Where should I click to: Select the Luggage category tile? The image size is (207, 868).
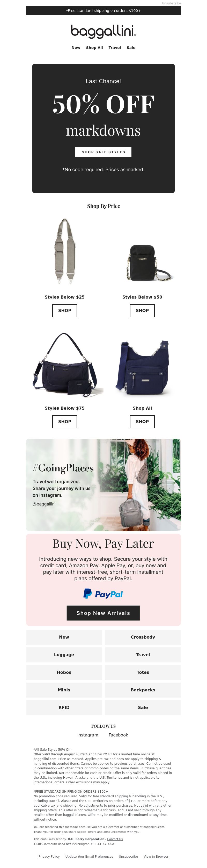coord(64,654)
